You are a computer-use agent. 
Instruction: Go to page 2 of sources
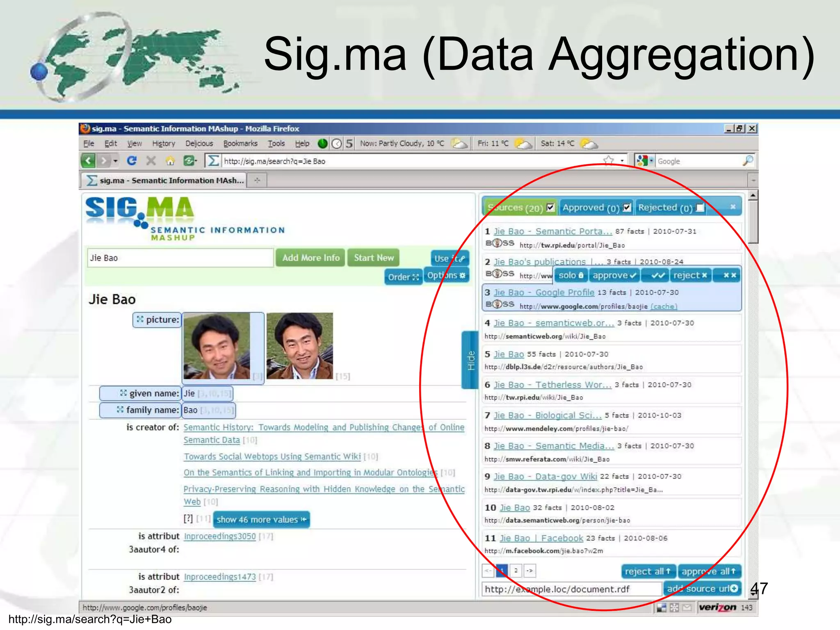point(516,571)
